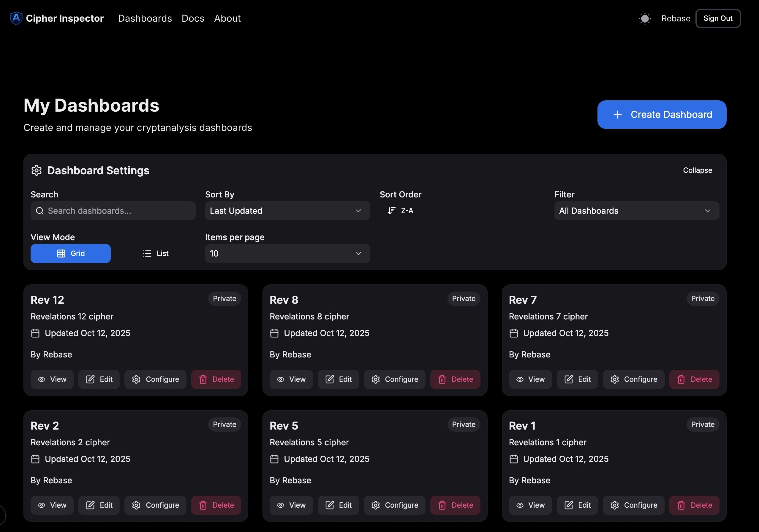Click the trash Delete icon on Rev 7
This screenshot has width=759, height=532.
pyautogui.click(x=681, y=379)
